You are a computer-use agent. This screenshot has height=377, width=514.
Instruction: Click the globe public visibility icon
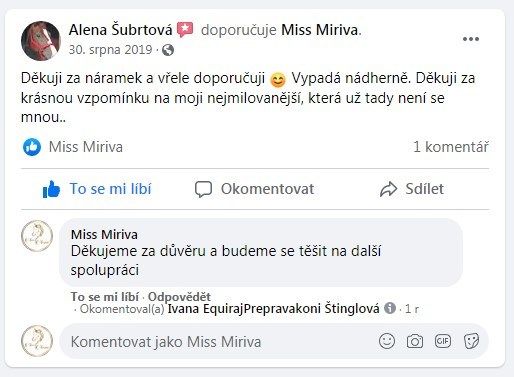(168, 50)
